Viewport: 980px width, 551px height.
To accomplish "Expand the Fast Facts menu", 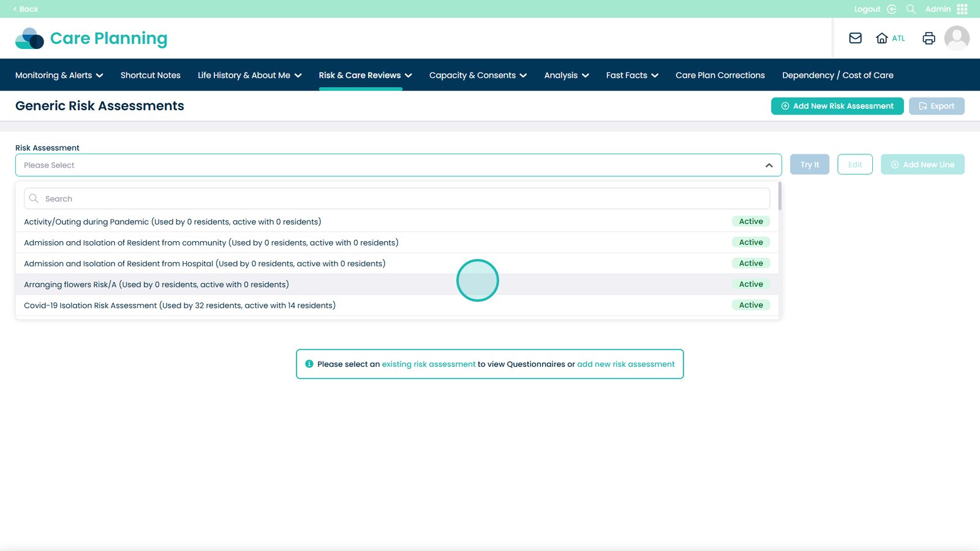I will coord(631,75).
